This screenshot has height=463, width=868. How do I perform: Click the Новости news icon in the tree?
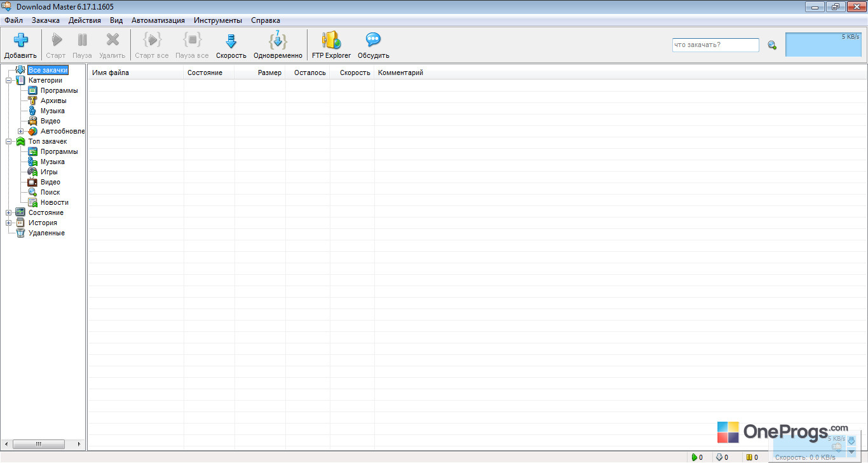pyautogui.click(x=32, y=202)
